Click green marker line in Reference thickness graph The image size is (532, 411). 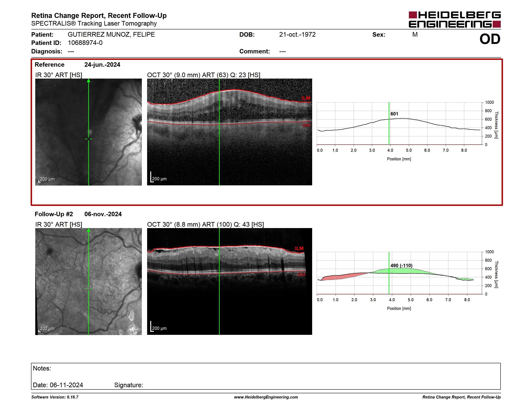coord(389,124)
